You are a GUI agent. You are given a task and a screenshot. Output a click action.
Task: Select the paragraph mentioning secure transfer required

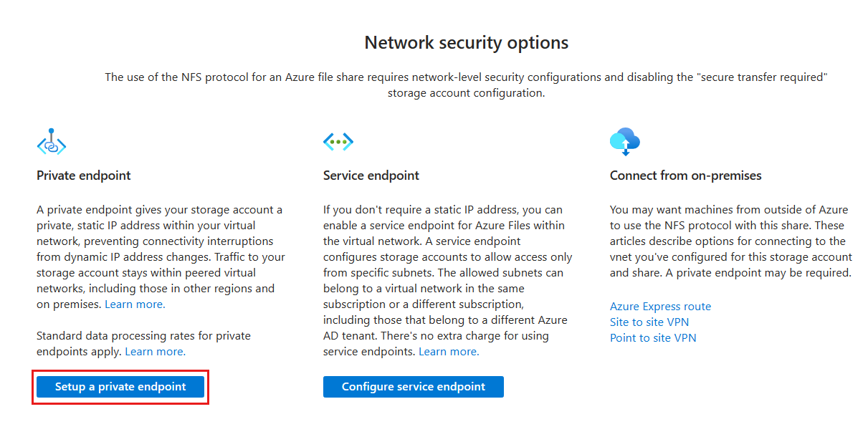click(x=466, y=84)
